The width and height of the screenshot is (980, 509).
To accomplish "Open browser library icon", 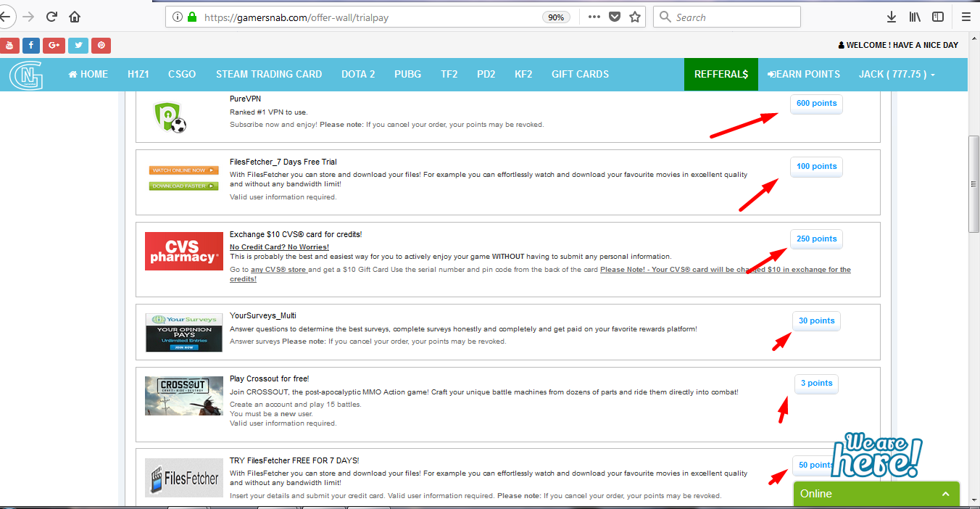I will pyautogui.click(x=915, y=17).
